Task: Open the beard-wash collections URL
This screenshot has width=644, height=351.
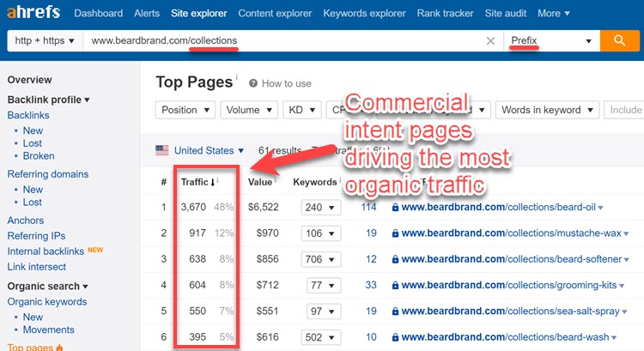Action: pos(505,337)
